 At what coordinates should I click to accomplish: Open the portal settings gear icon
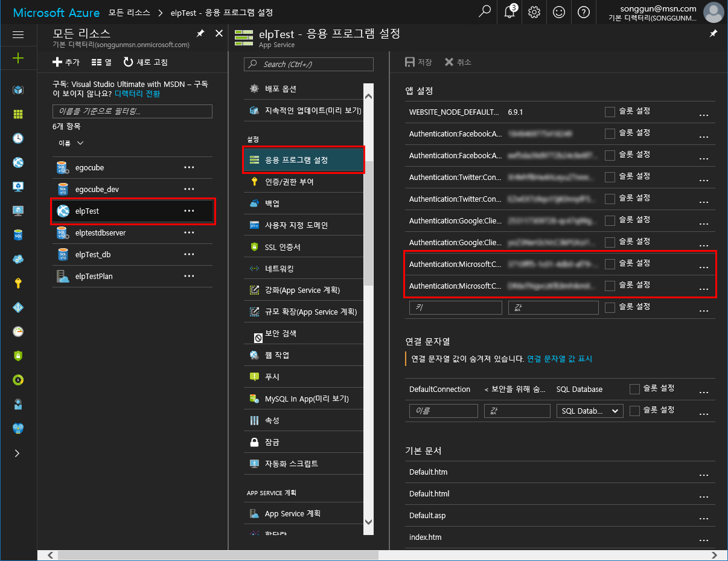click(x=534, y=12)
